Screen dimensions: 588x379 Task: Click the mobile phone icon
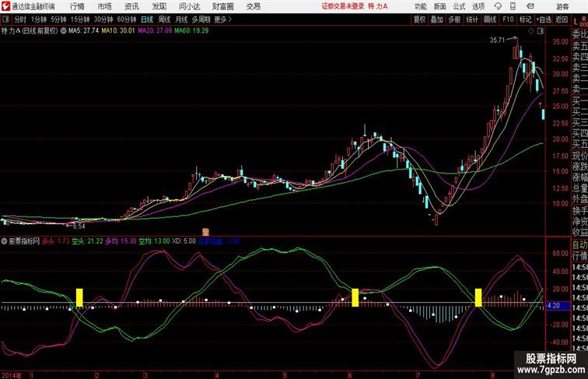[513, 6]
